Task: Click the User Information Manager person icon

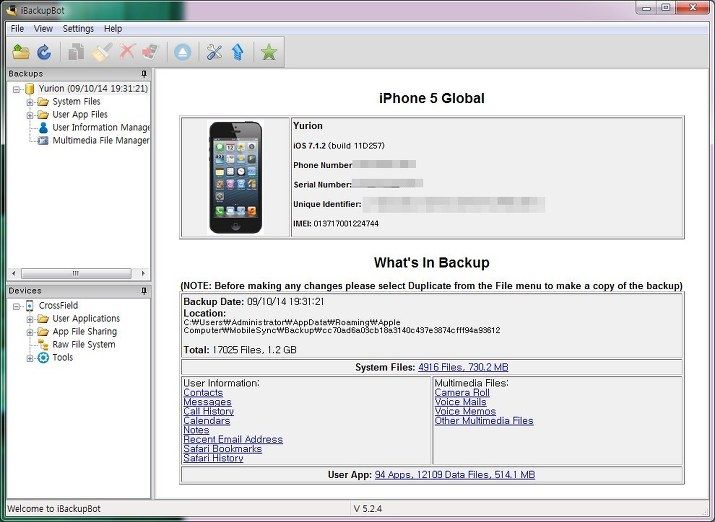Action: pyautogui.click(x=43, y=127)
